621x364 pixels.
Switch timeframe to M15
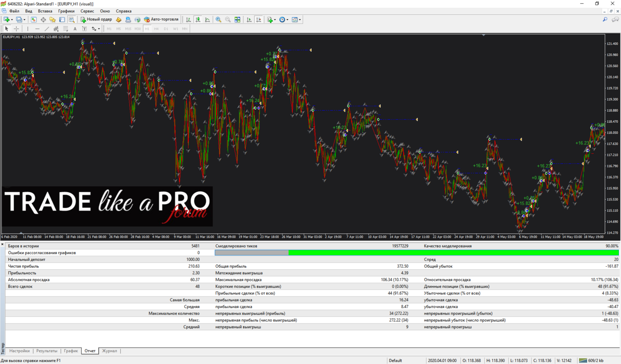click(128, 29)
